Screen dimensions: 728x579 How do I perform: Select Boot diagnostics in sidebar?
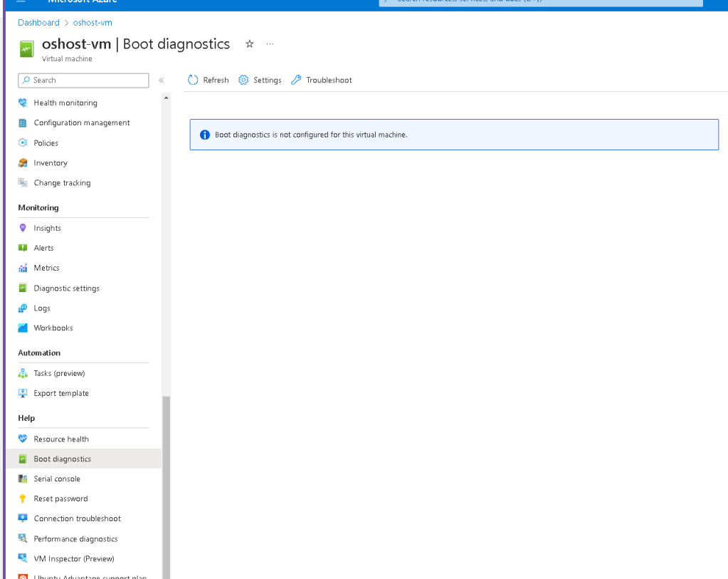coord(62,459)
